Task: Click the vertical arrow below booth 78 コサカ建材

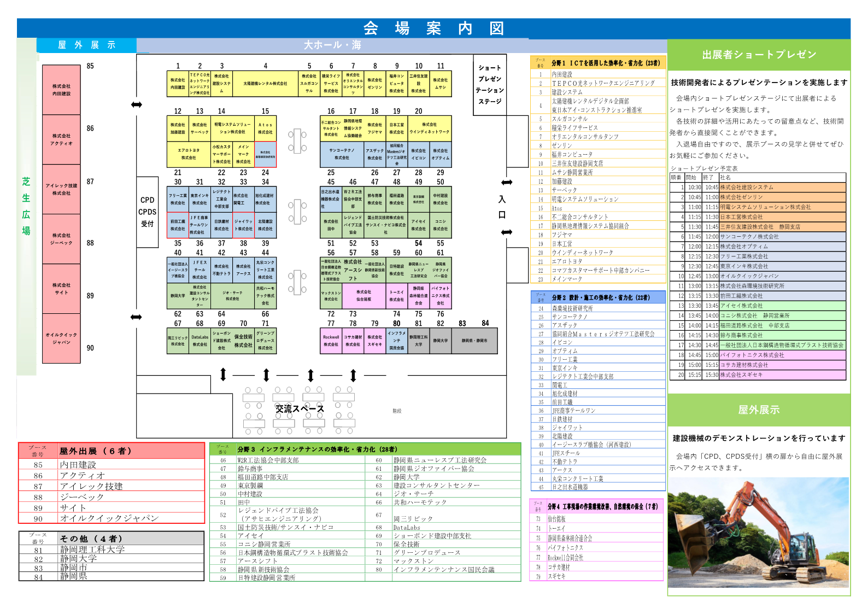Action: click(x=353, y=375)
